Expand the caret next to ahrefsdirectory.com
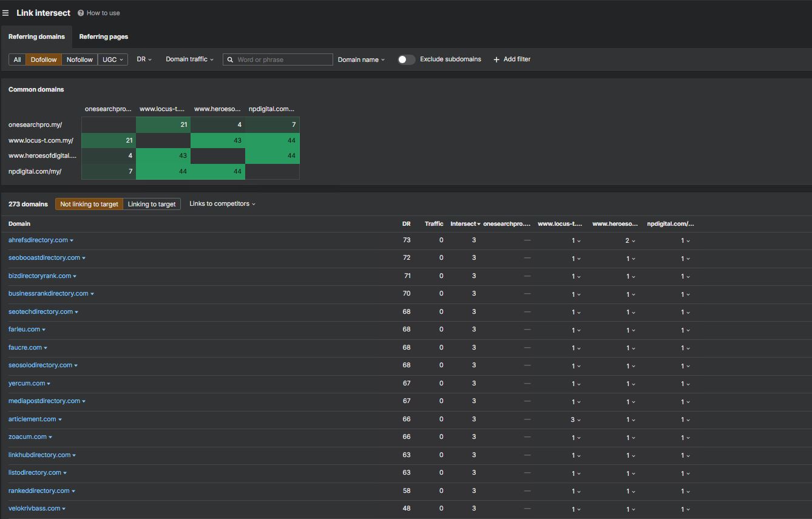This screenshot has height=519, width=812. click(72, 241)
